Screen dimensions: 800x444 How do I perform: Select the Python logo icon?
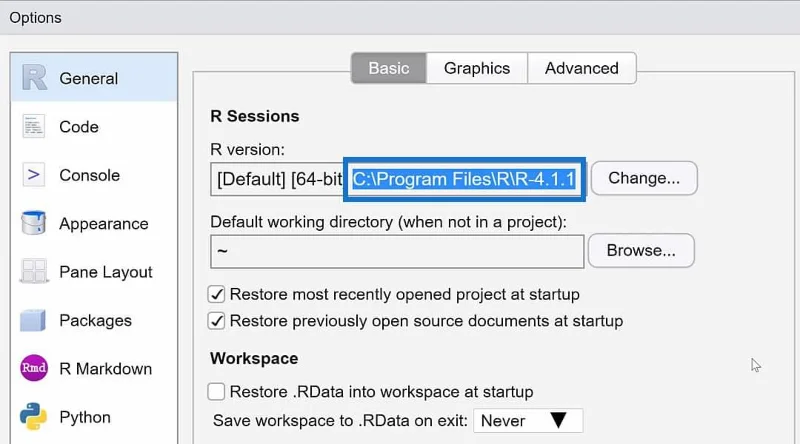click(x=33, y=417)
